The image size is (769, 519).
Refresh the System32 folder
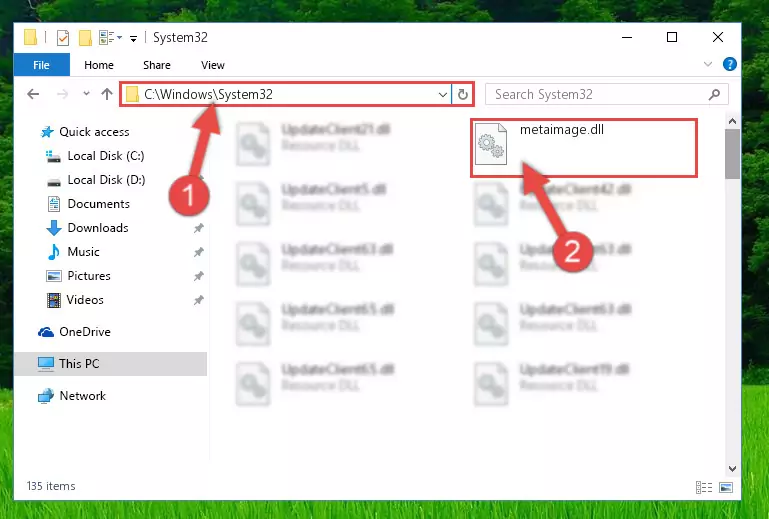click(x=462, y=94)
